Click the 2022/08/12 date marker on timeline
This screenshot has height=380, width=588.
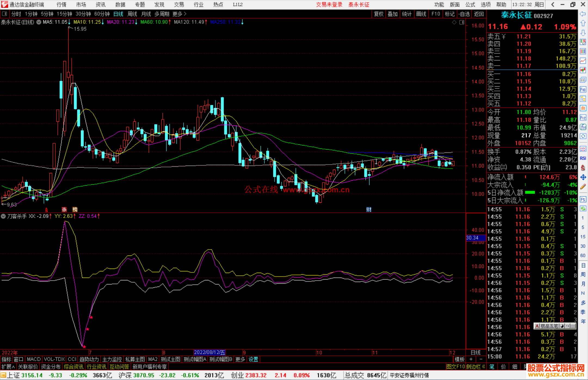pos(209,352)
